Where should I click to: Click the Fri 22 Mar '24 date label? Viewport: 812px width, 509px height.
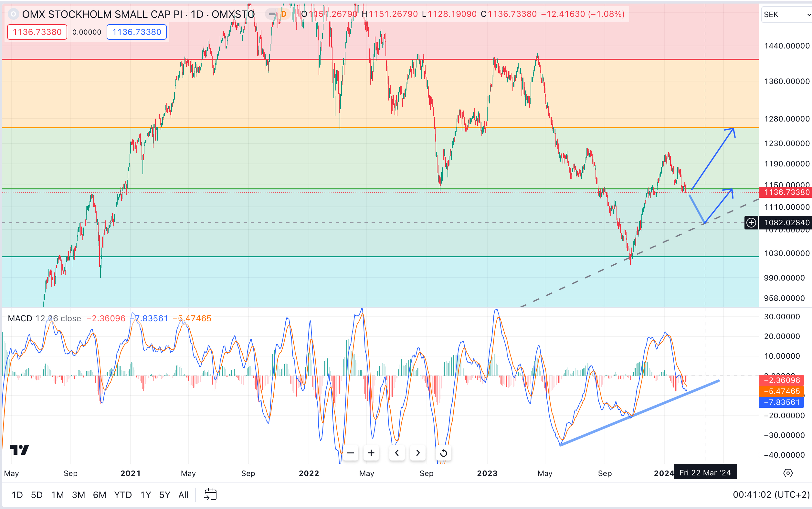(x=705, y=472)
